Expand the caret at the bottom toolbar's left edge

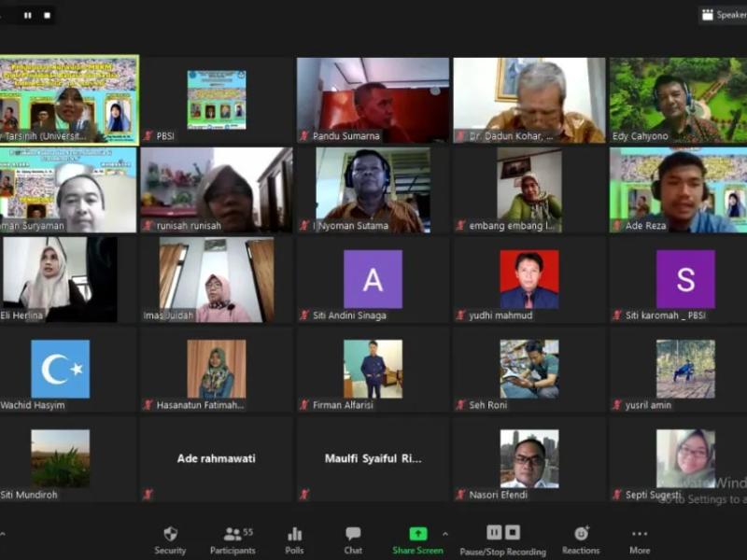coord(2,534)
